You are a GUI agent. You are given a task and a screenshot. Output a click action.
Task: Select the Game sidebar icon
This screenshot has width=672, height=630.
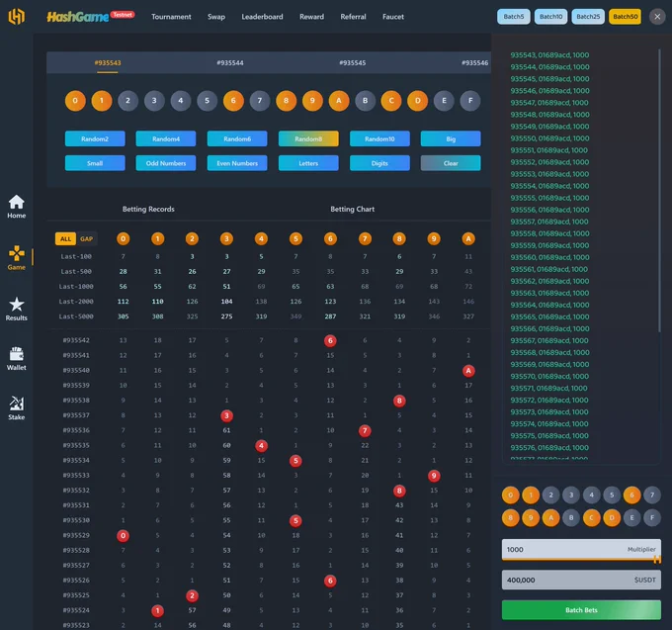click(16, 257)
